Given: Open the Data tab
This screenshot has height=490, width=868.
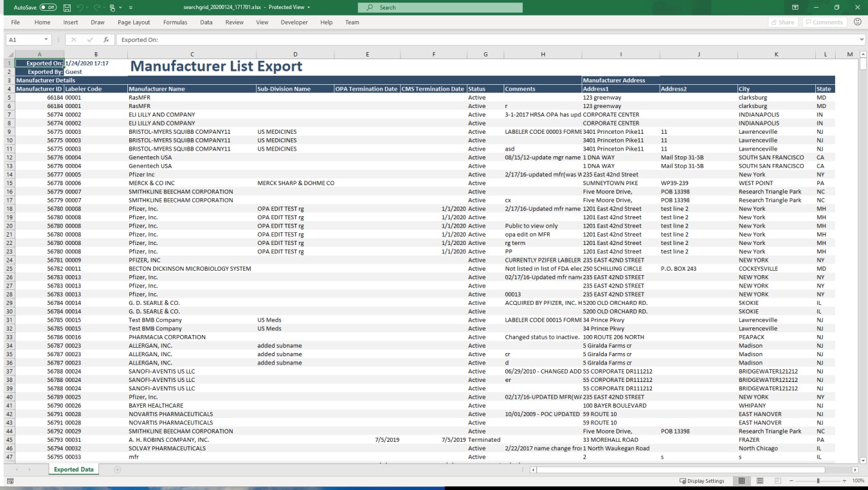Looking at the screenshot, I should [x=206, y=22].
